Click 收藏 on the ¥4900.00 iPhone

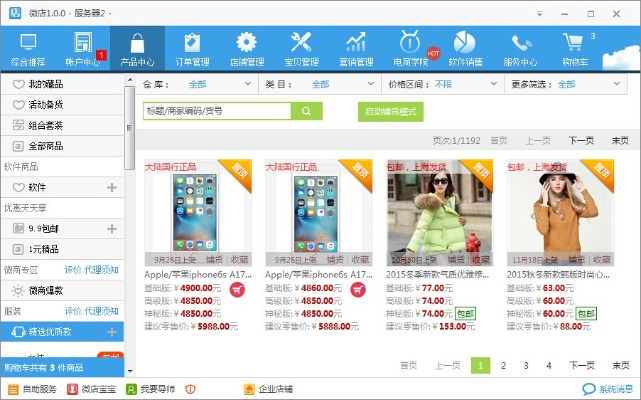pyautogui.click(x=240, y=259)
